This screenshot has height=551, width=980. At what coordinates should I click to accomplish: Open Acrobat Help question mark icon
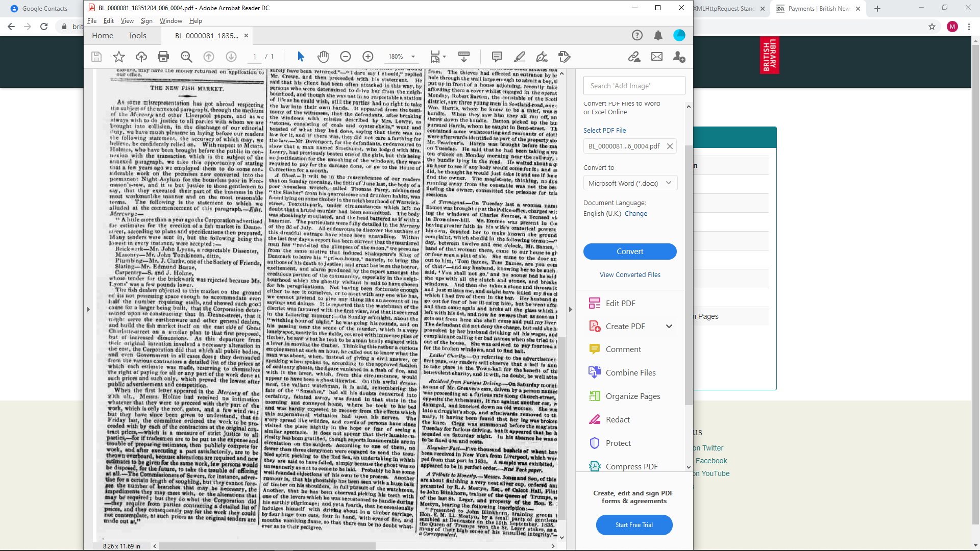point(637,35)
